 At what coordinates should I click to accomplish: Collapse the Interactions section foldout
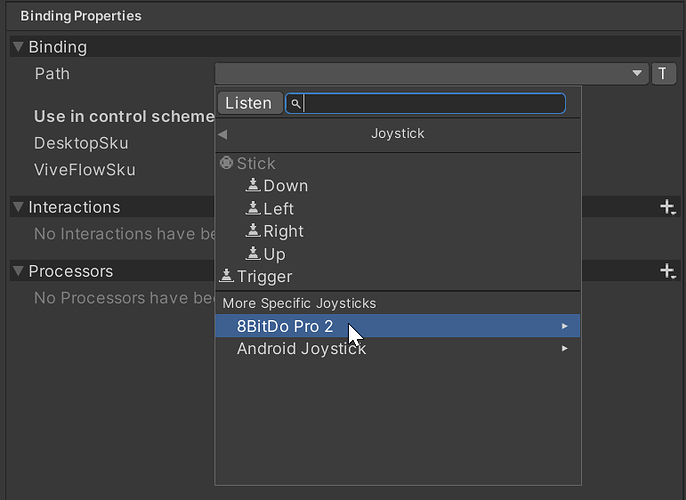pos(18,207)
